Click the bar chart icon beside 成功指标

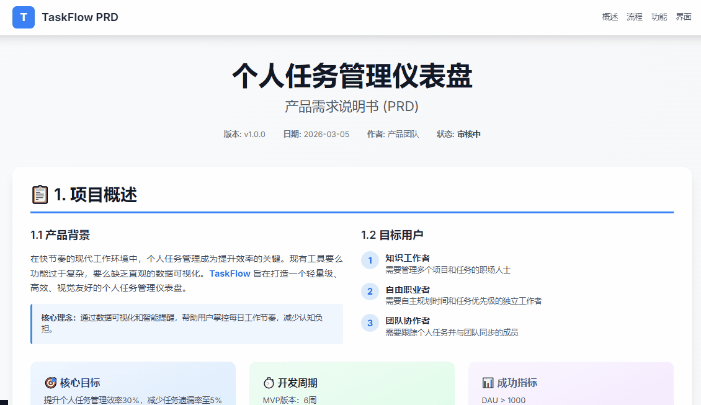487,383
